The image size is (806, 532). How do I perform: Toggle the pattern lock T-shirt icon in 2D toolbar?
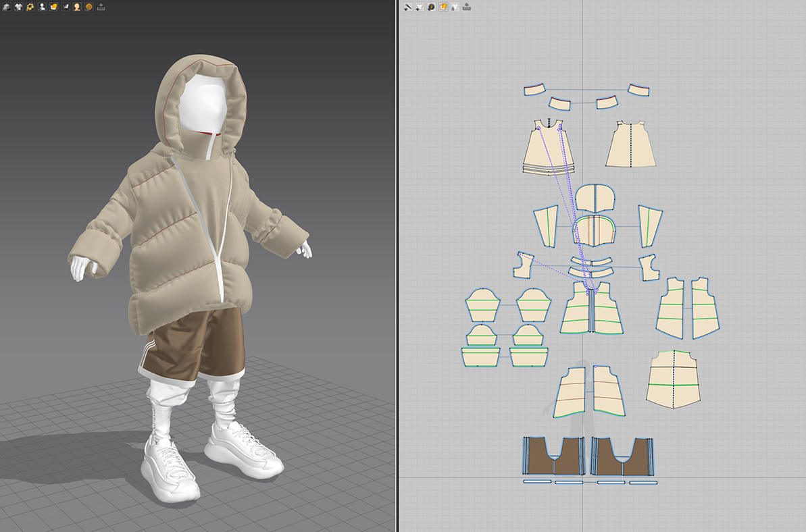(455, 7)
